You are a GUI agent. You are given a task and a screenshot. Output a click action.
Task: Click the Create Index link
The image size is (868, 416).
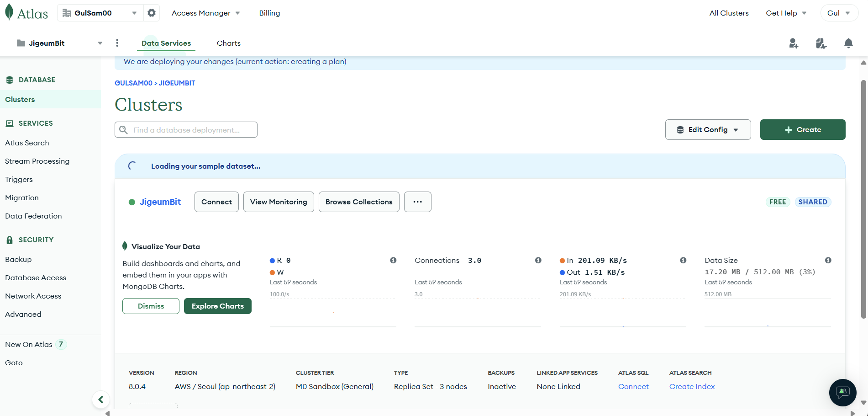[692, 386]
